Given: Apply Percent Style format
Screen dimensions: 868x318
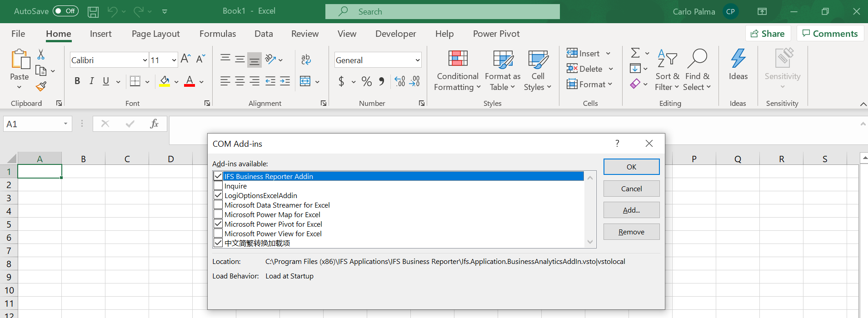Looking at the screenshot, I should [367, 81].
